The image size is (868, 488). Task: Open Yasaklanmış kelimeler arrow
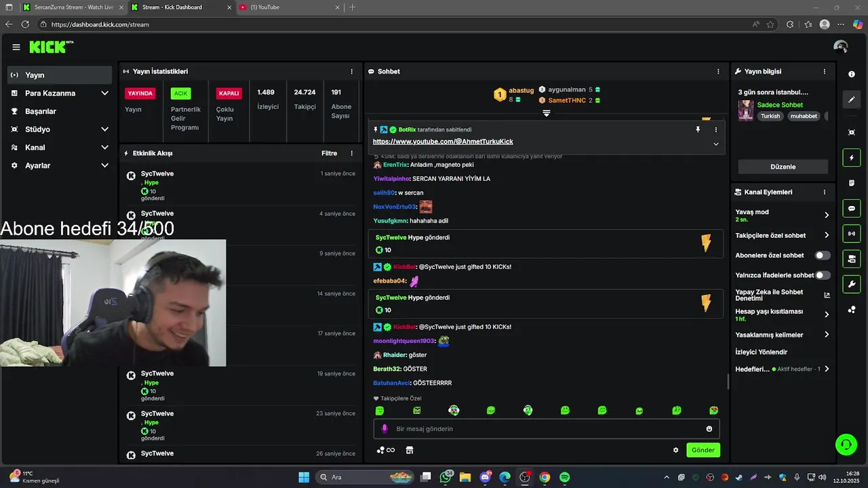tap(827, 335)
